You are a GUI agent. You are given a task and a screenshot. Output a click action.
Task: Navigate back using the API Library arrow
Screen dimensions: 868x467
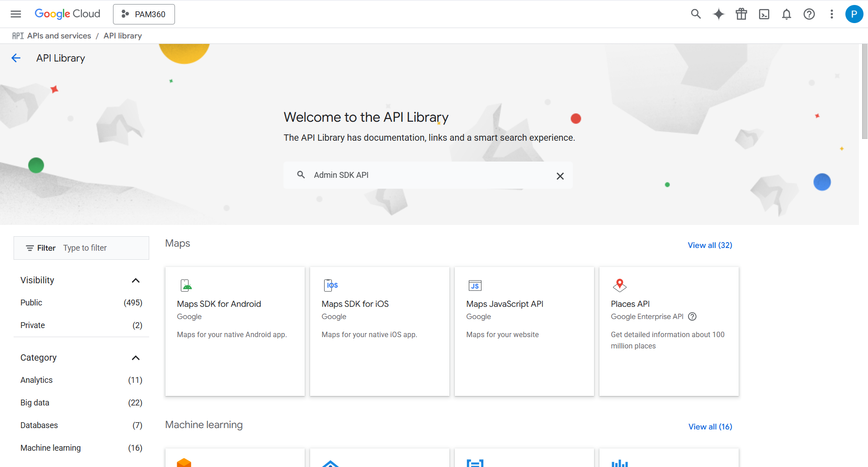click(x=16, y=57)
